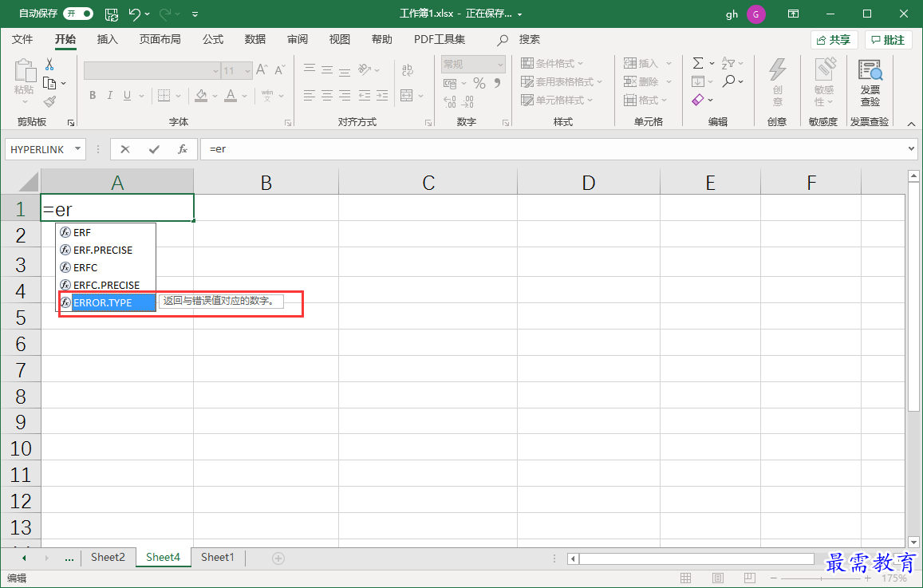Image resolution: width=923 pixels, height=588 pixels.
Task: Switch to the Sheet2 worksheet tab
Action: (108, 558)
